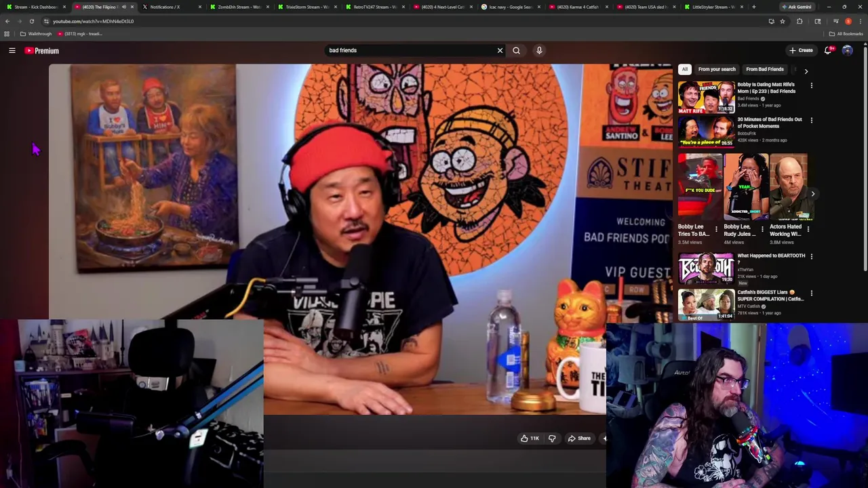Go back with browser back arrow

coord(7,21)
